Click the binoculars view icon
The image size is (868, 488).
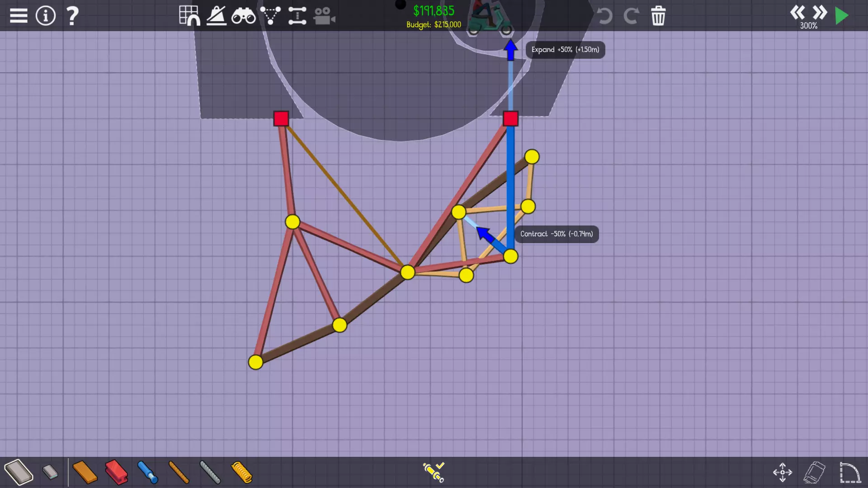tap(243, 16)
